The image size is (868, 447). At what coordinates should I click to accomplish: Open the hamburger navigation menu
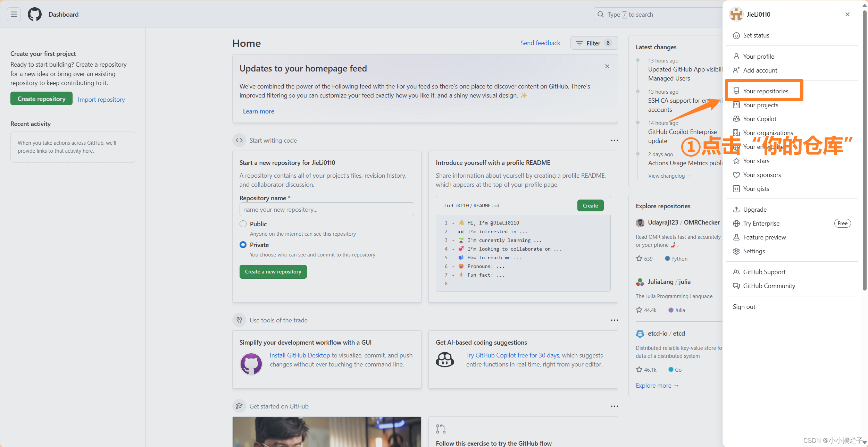[14, 14]
